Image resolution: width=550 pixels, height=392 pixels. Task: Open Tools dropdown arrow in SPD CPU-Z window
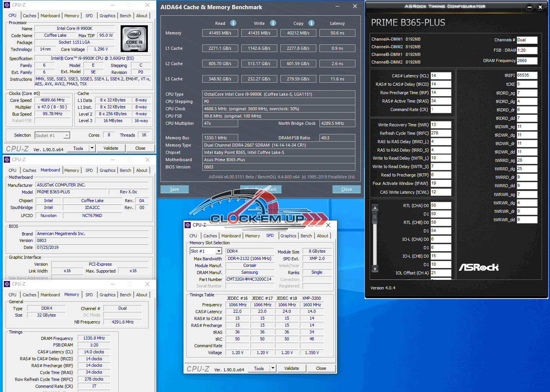(x=273, y=368)
